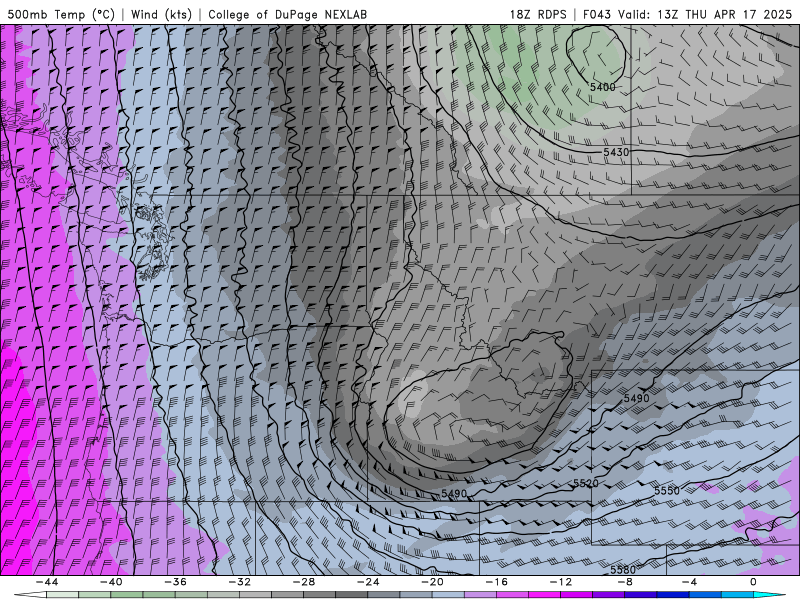Select the 5490 contour label next to 5520

[454, 493]
